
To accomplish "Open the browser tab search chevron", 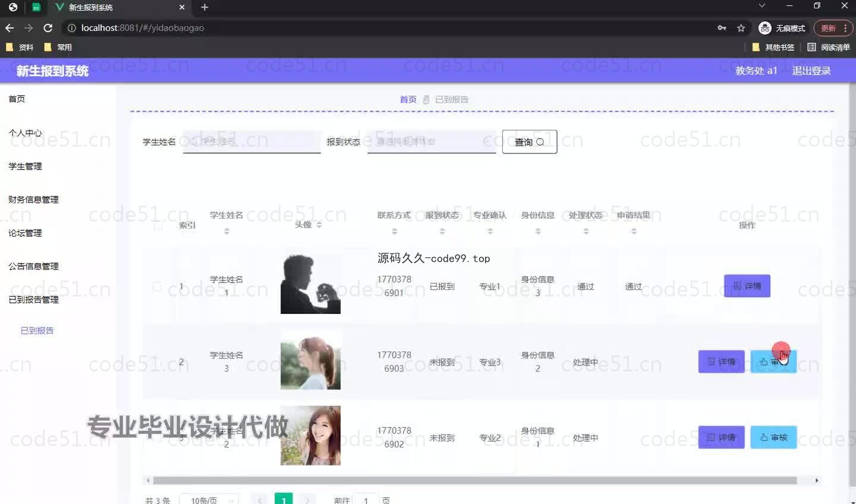I will pos(761,5).
